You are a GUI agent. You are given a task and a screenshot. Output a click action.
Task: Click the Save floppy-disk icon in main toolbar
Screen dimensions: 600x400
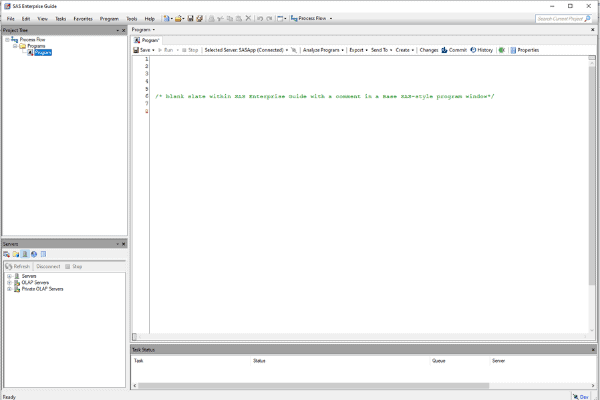point(190,18)
